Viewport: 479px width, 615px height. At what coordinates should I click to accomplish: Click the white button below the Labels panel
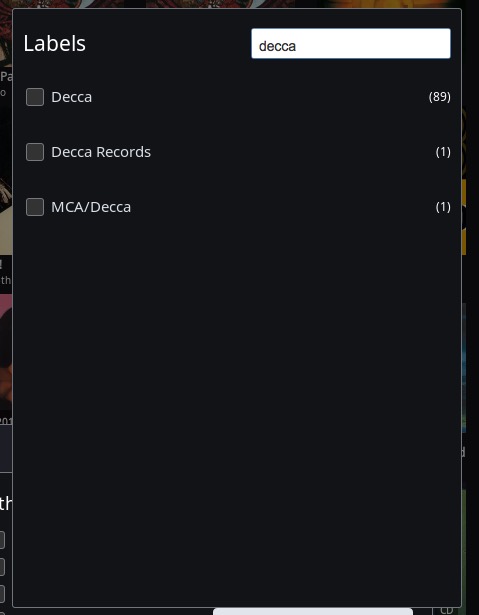313,611
